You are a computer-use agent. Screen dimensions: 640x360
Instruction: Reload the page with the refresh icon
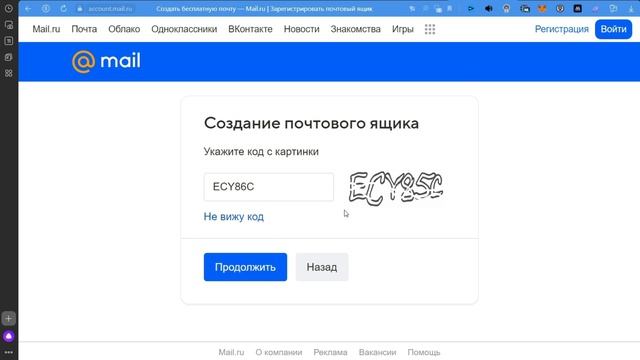(x=63, y=9)
